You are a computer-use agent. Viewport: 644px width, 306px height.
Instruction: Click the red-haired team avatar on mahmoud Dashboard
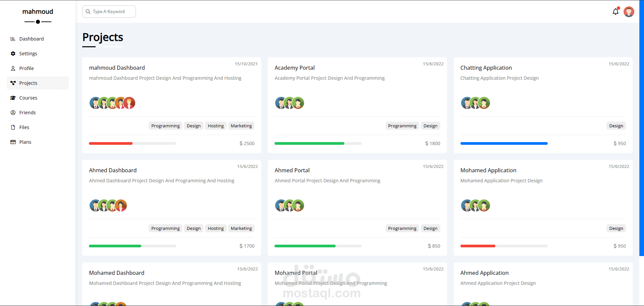(129, 103)
